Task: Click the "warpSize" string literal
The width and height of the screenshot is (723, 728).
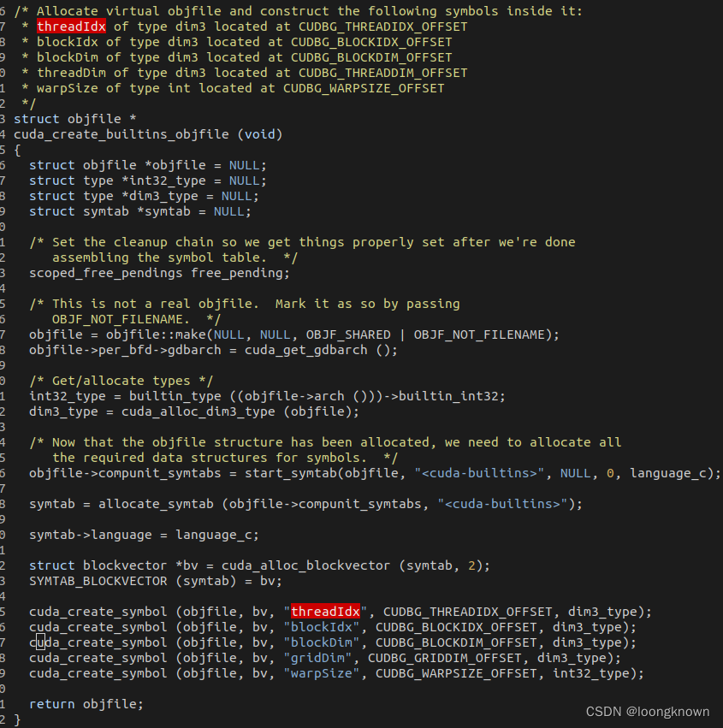Action: [x=322, y=673]
